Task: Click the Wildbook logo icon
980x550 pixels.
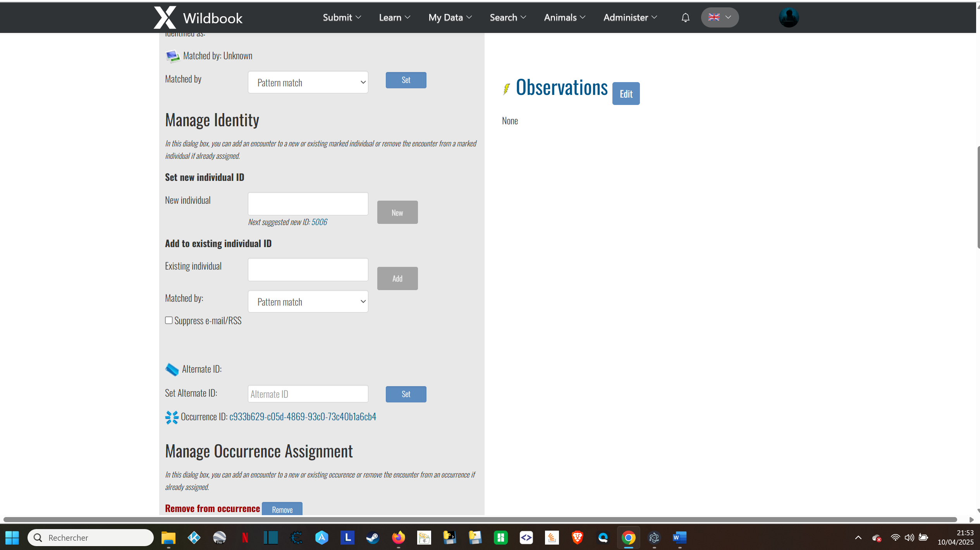Action: 165,17
